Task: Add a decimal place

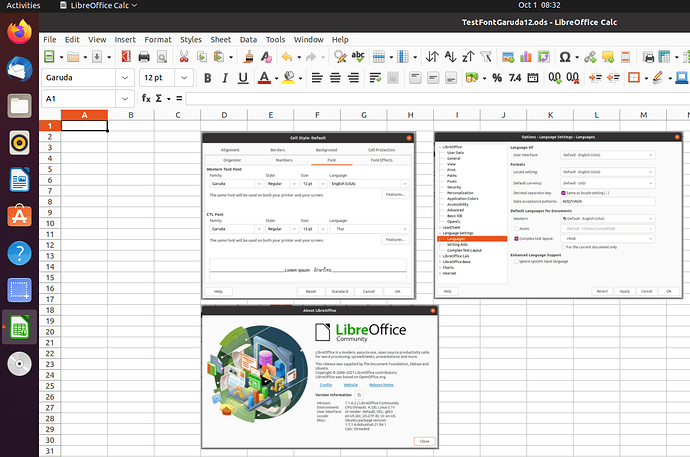Action: (x=554, y=78)
